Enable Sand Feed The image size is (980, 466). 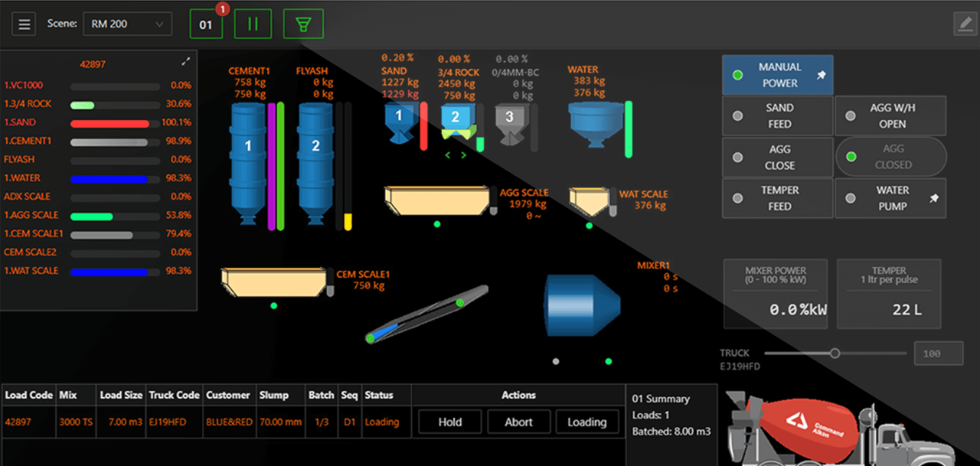coord(776,116)
